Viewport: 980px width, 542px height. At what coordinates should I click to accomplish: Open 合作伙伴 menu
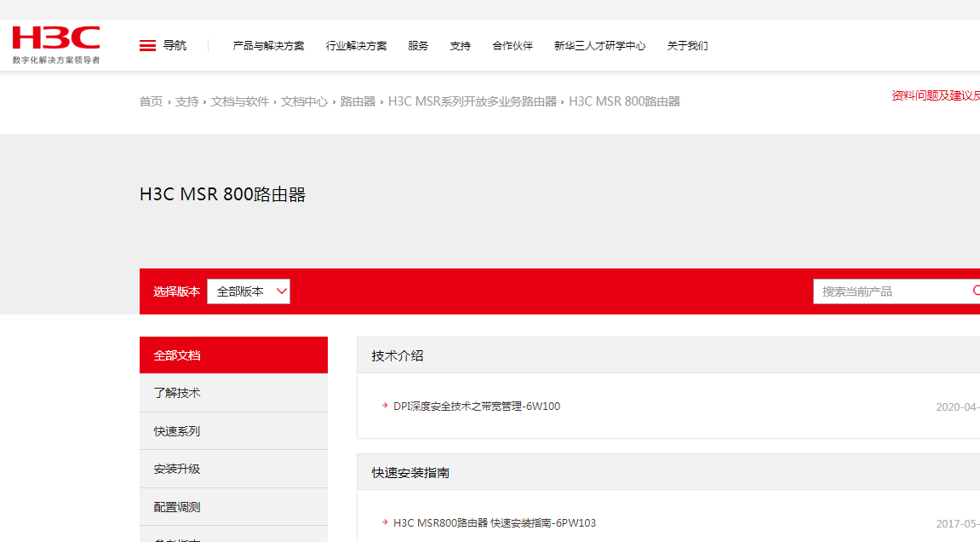tap(513, 46)
